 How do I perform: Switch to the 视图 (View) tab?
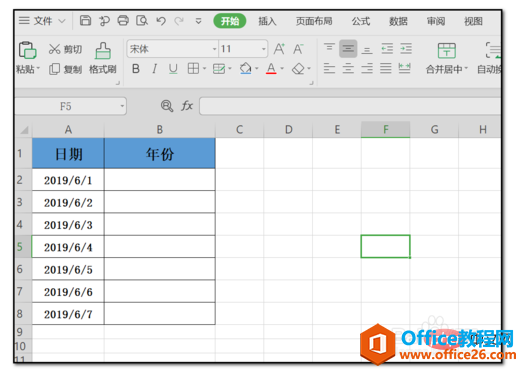tap(473, 21)
